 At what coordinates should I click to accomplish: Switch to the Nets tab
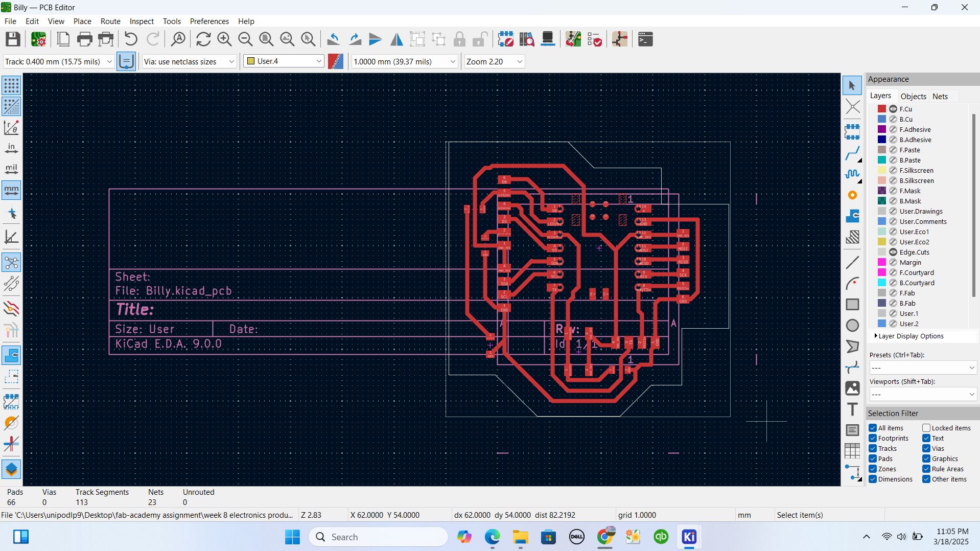[x=940, y=96]
